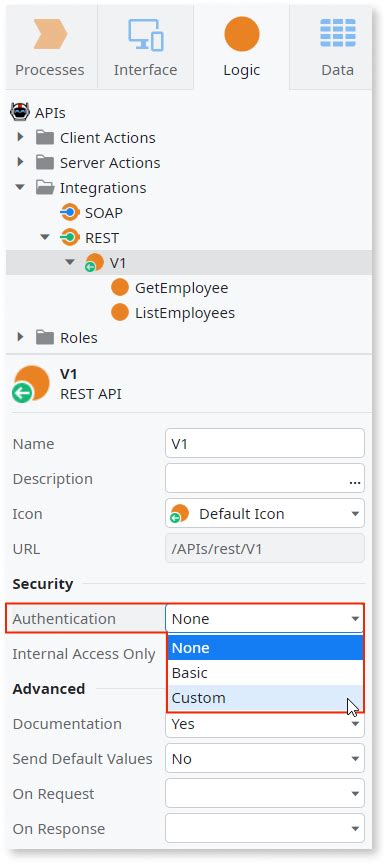This screenshot has height=864, width=387.
Task: Select the REST tree item
Action: tap(102, 238)
